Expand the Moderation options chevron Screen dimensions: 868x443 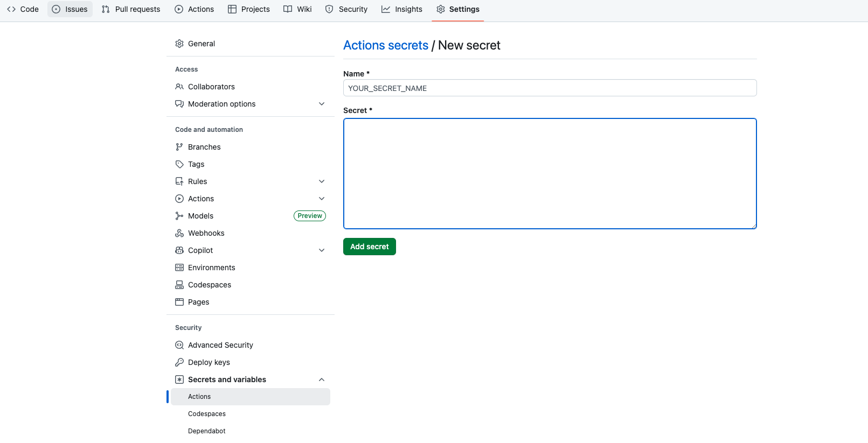tap(322, 104)
